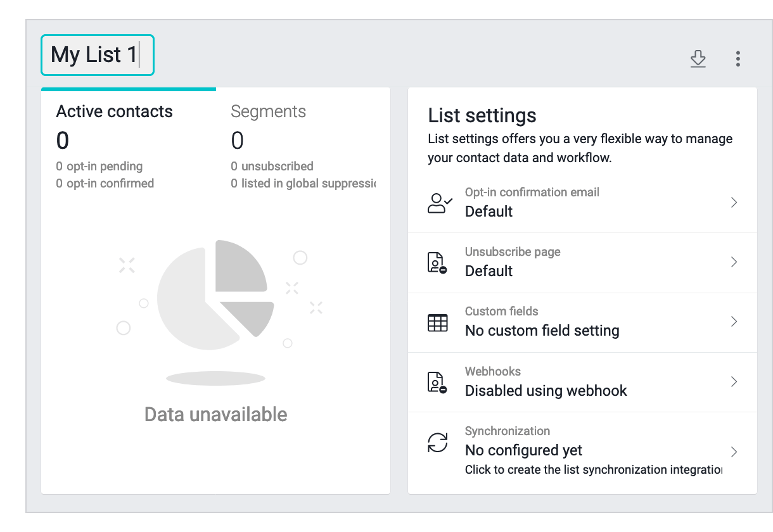Image resolution: width=773 pixels, height=532 pixels.
Task: Expand the Webhooks row chevron
Action: [734, 381]
